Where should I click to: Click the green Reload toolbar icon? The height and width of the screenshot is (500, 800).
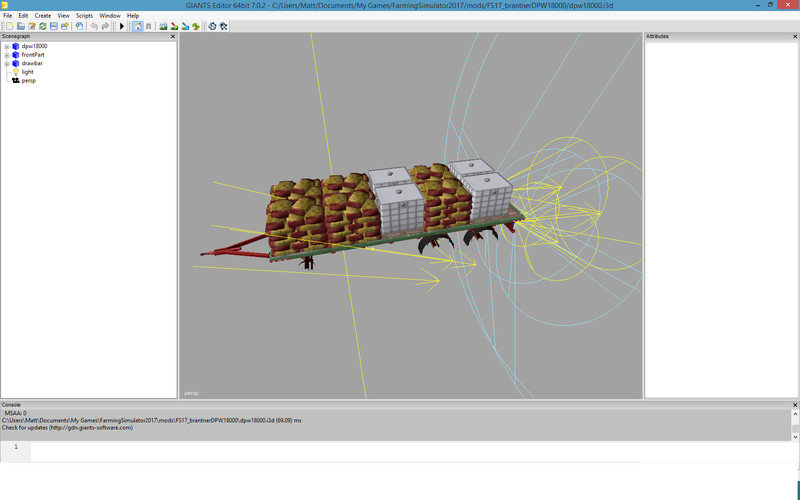click(x=42, y=26)
